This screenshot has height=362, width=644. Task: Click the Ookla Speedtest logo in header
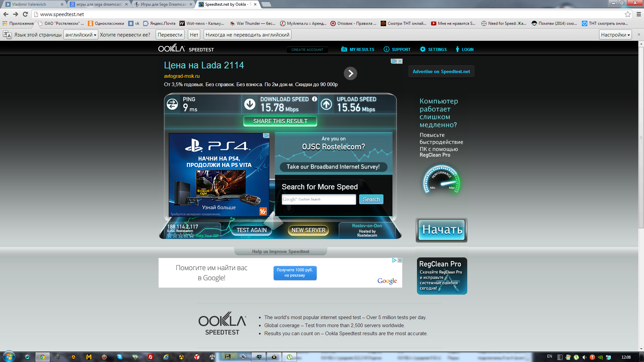click(186, 49)
